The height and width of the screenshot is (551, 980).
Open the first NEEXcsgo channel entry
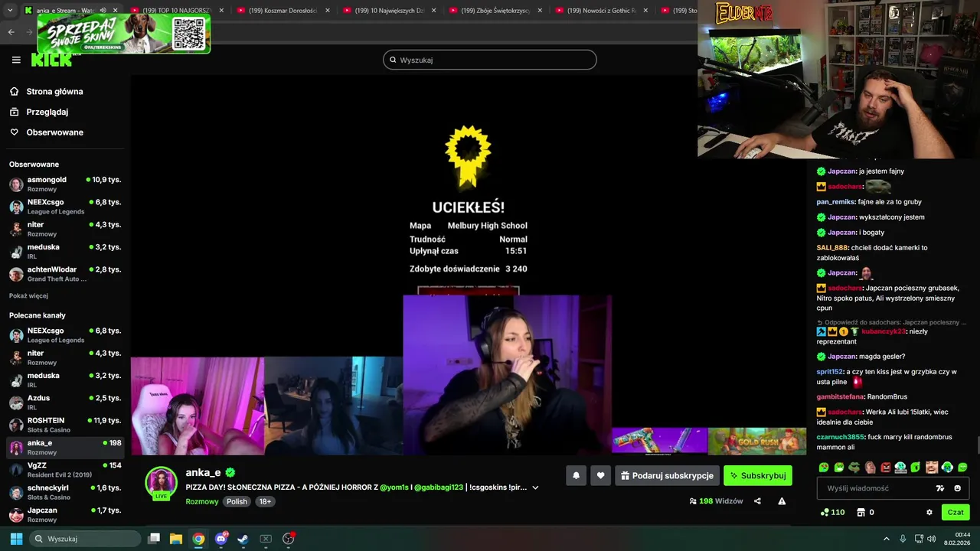coord(65,207)
